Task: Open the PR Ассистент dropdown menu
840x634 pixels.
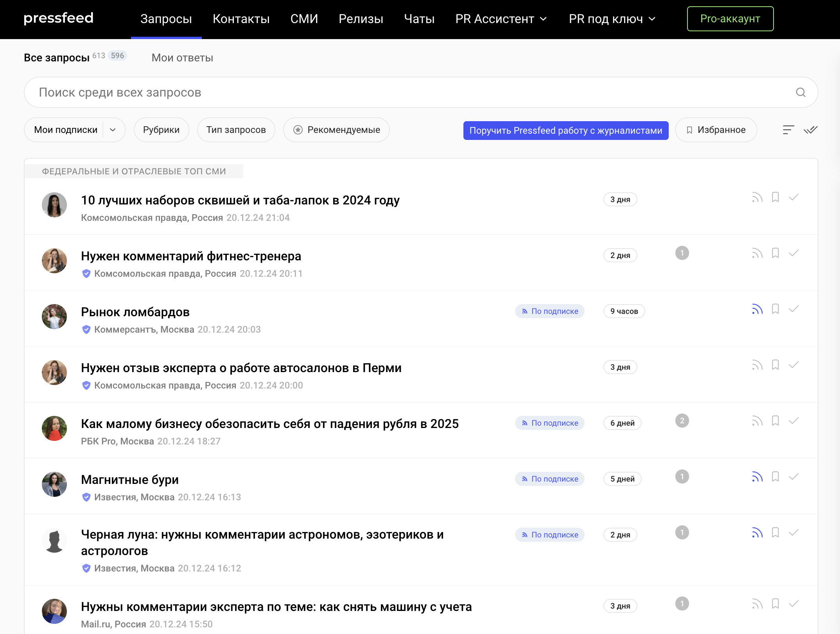Action: (x=501, y=19)
